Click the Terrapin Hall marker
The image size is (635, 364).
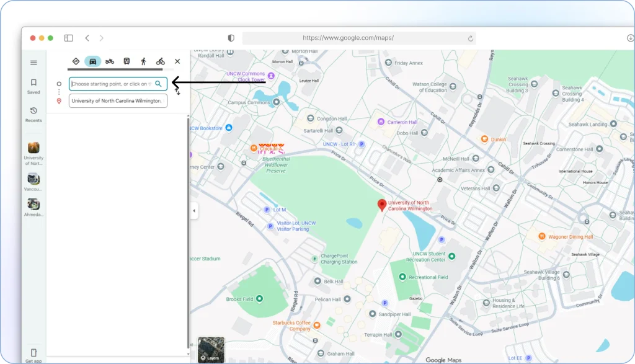click(x=398, y=334)
